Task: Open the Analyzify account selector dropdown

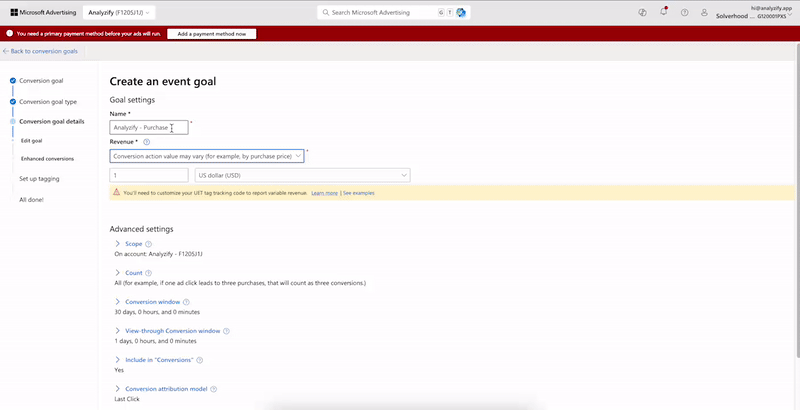Action: click(119, 12)
